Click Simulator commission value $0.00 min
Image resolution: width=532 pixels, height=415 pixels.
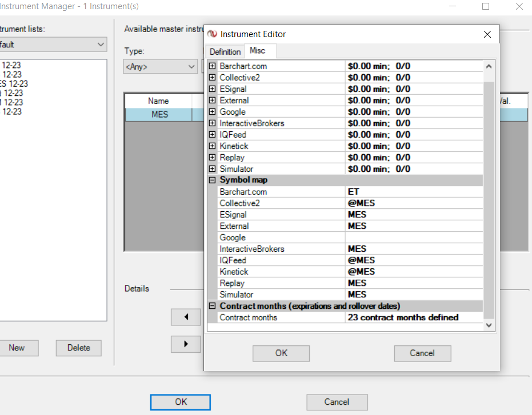click(414, 168)
